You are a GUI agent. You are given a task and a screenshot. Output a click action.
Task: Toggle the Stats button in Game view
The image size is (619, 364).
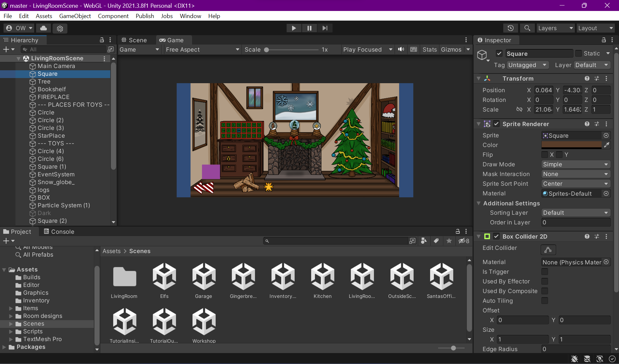(x=429, y=49)
